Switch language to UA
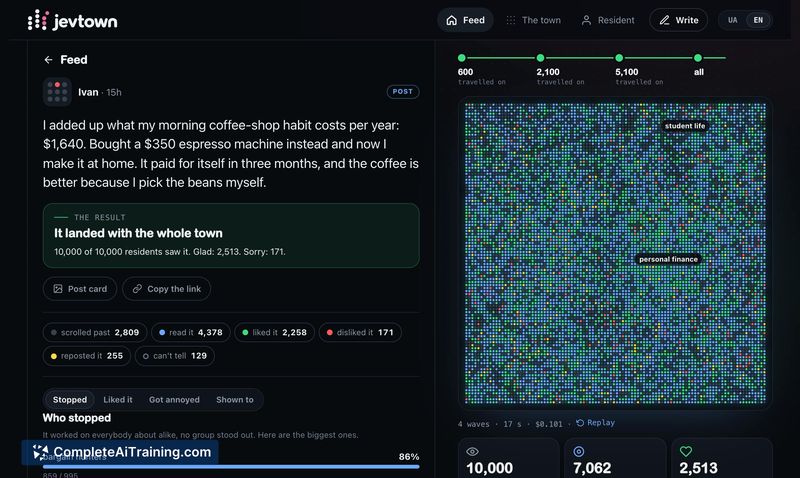 pos(733,20)
